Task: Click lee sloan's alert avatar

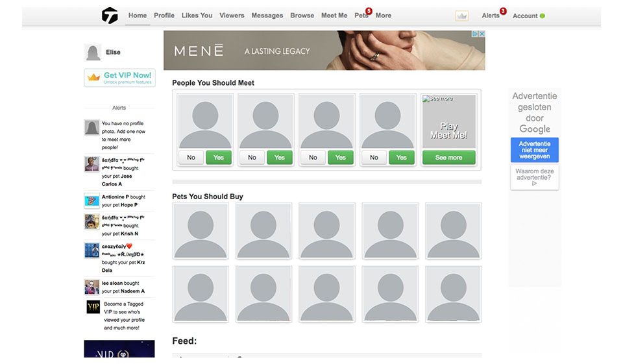Action: (x=92, y=287)
